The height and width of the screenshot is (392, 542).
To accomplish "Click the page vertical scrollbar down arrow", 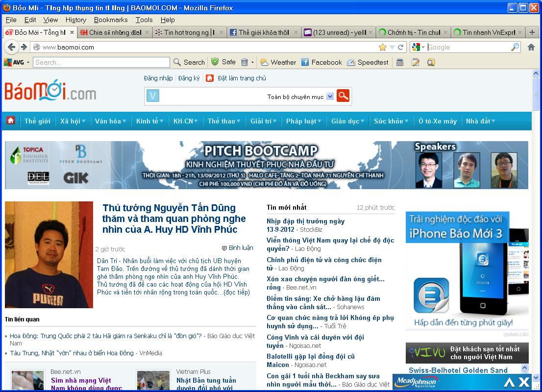I will 536,377.
